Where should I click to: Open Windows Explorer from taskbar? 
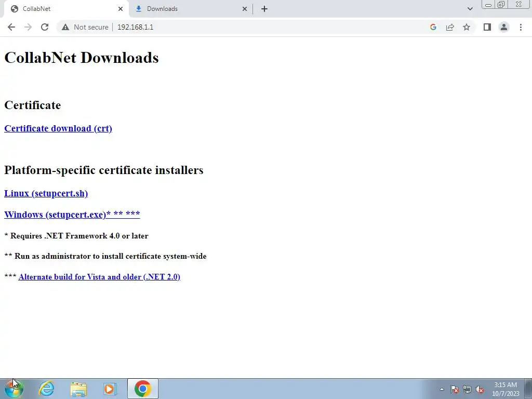78,389
